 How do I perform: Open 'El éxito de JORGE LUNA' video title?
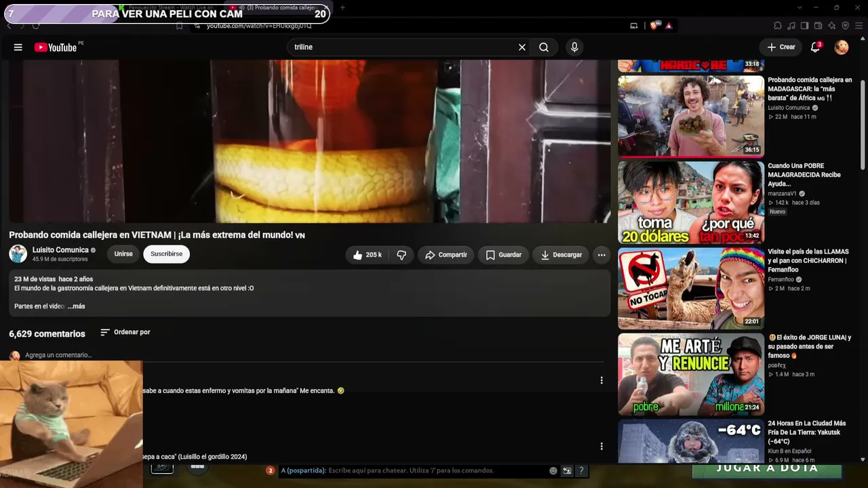tap(810, 346)
